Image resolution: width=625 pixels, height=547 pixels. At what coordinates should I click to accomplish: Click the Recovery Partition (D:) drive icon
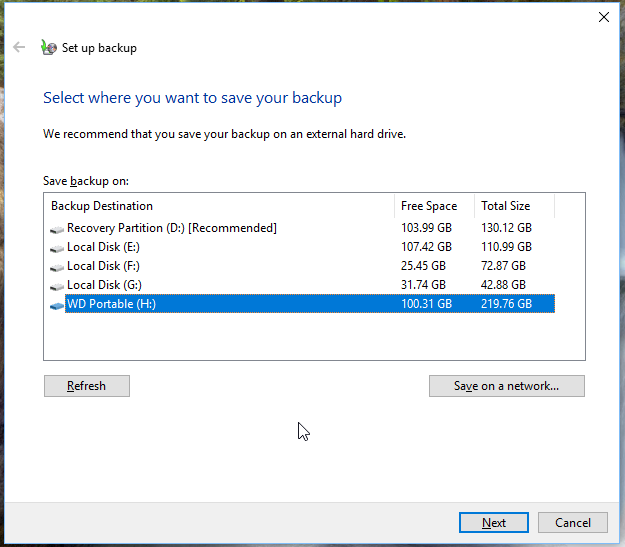click(x=57, y=229)
